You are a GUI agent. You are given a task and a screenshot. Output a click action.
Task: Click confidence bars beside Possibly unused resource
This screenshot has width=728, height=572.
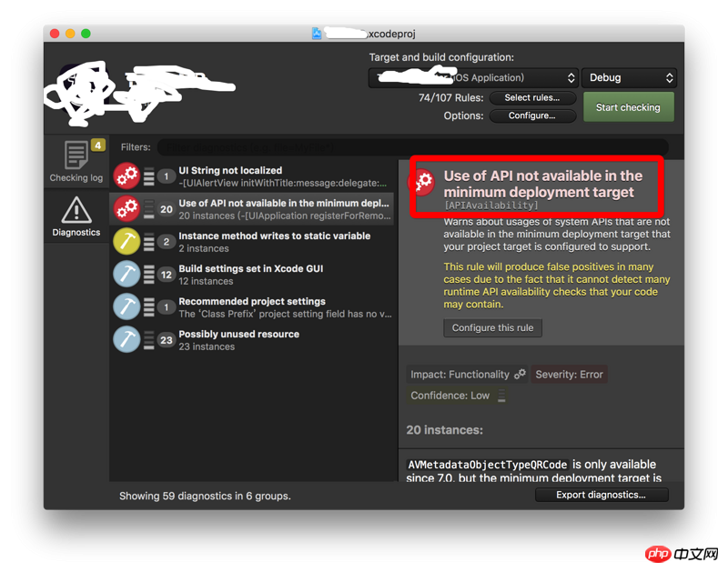click(x=148, y=340)
